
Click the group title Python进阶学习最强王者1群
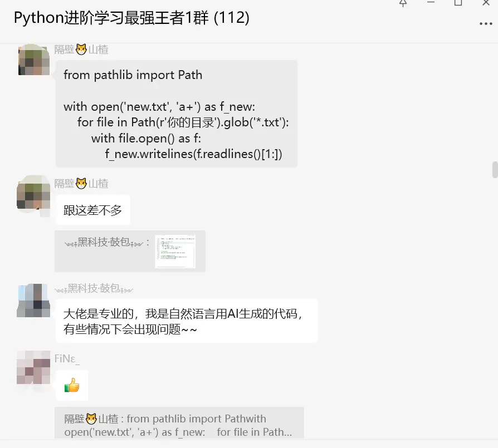(x=131, y=18)
